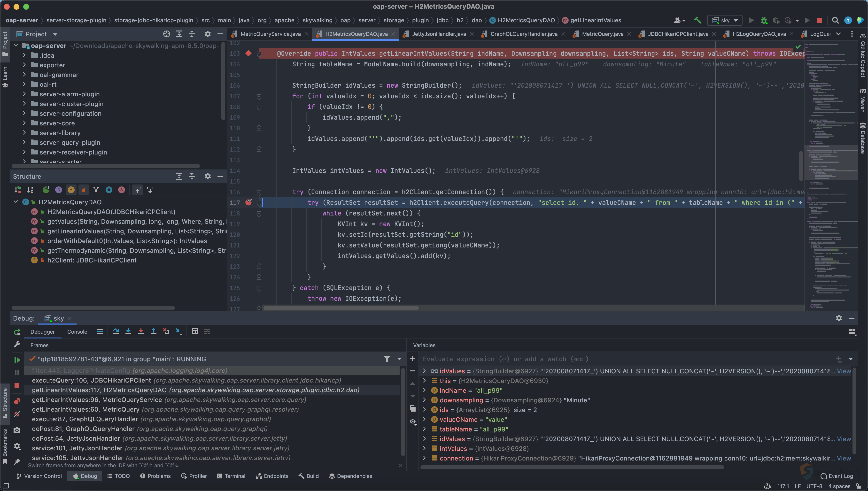Click the Resume Program icon
The width and height of the screenshot is (868, 491).
17,360
